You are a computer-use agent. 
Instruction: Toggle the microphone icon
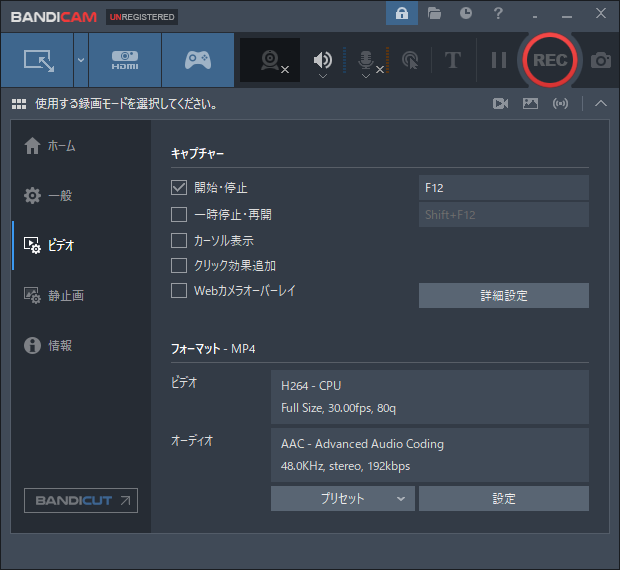pyautogui.click(x=366, y=59)
